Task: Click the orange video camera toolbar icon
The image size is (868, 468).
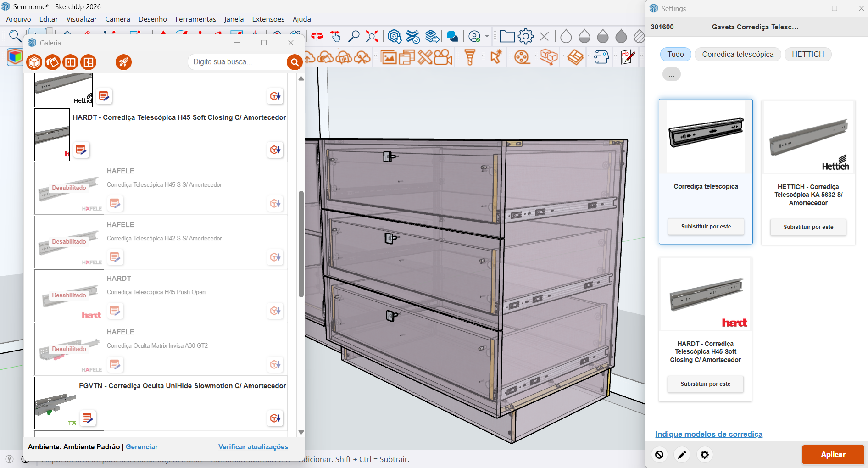Action: click(x=443, y=57)
